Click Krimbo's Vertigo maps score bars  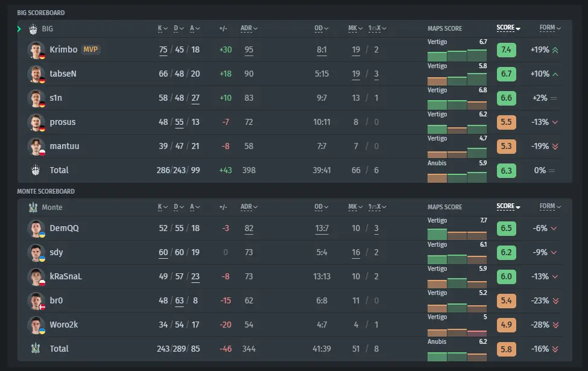[x=457, y=55]
